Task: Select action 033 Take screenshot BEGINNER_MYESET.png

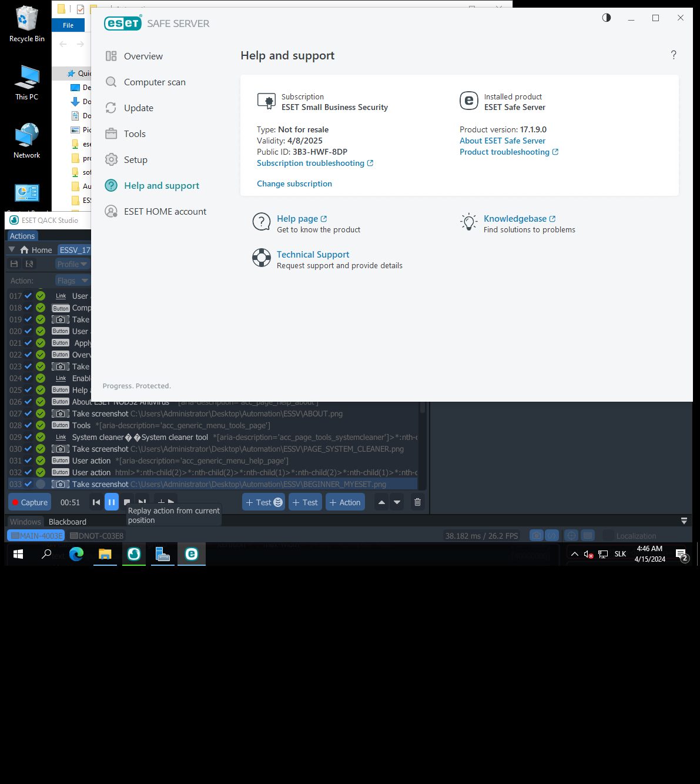Action: click(213, 484)
